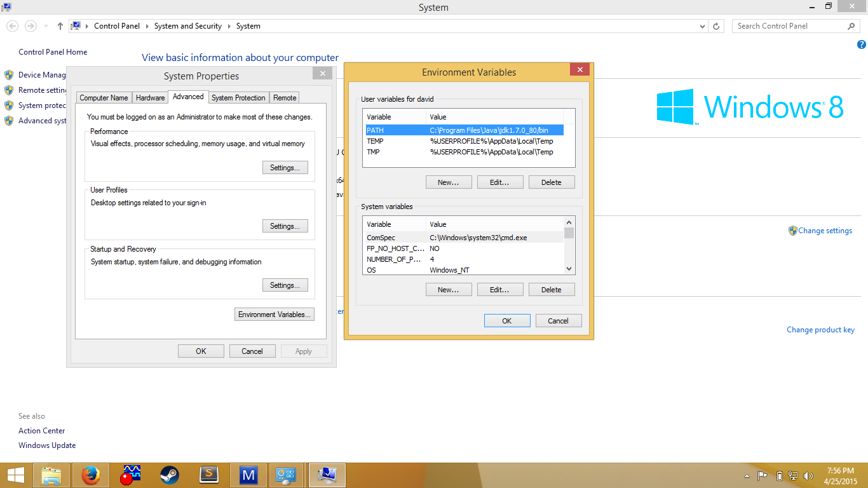
Task: Select the System window taskbar icon
Action: click(327, 475)
